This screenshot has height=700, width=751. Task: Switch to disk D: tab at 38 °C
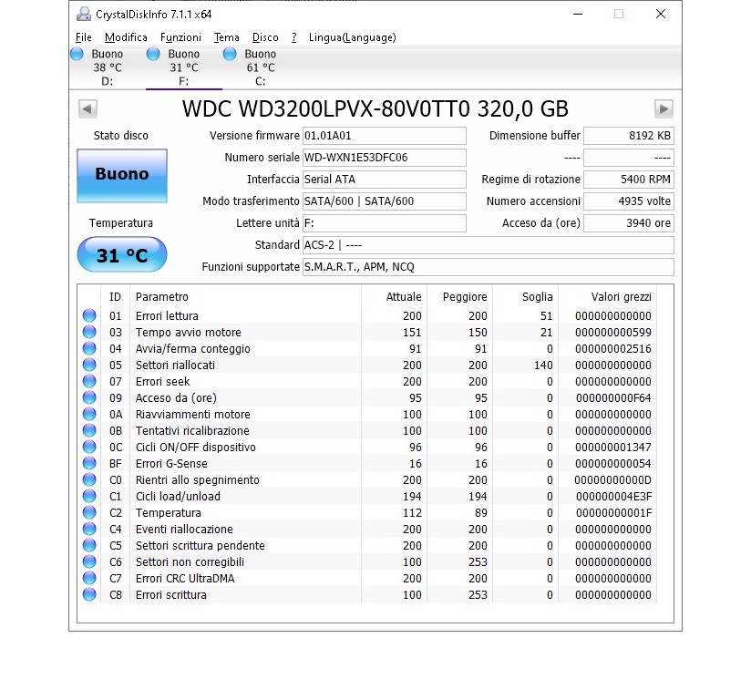[x=108, y=67]
